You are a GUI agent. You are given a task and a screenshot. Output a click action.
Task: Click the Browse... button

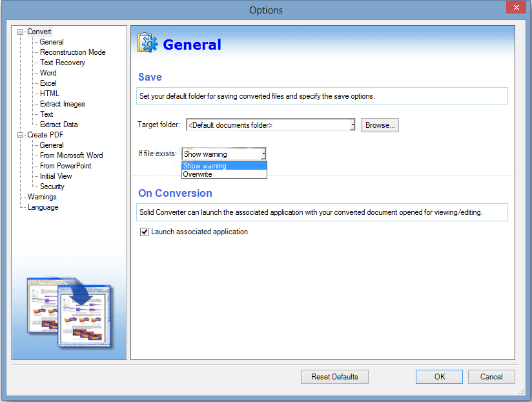point(380,125)
